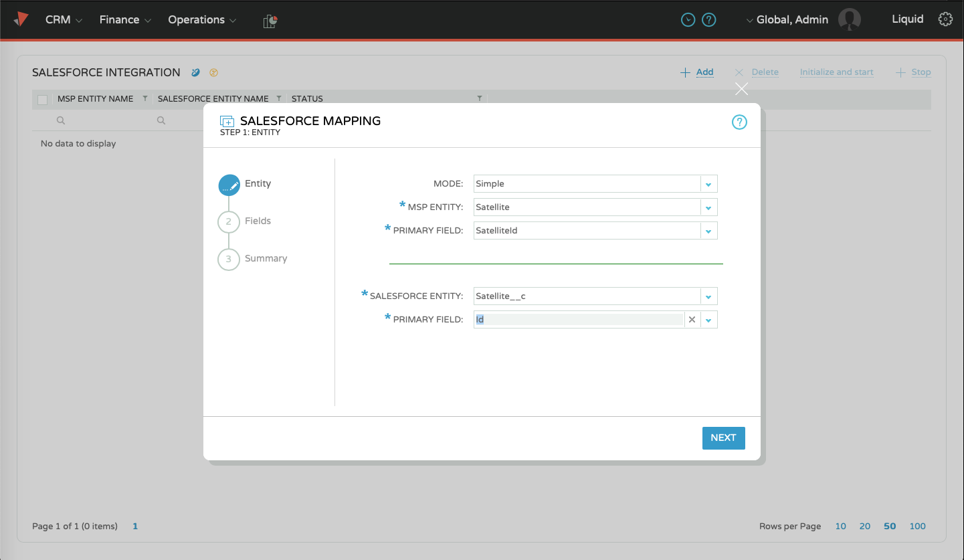Image resolution: width=964 pixels, height=560 pixels.
Task: Click the blue Salesforce link icon
Action: [196, 72]
